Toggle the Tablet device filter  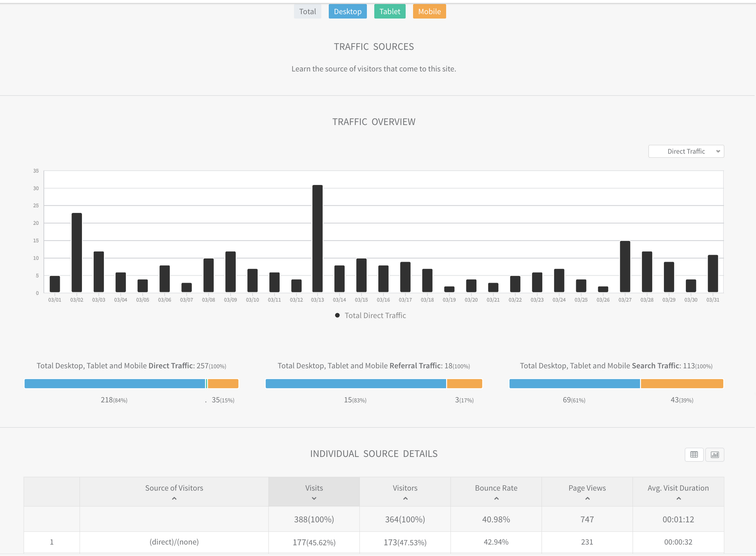point(389,11)
